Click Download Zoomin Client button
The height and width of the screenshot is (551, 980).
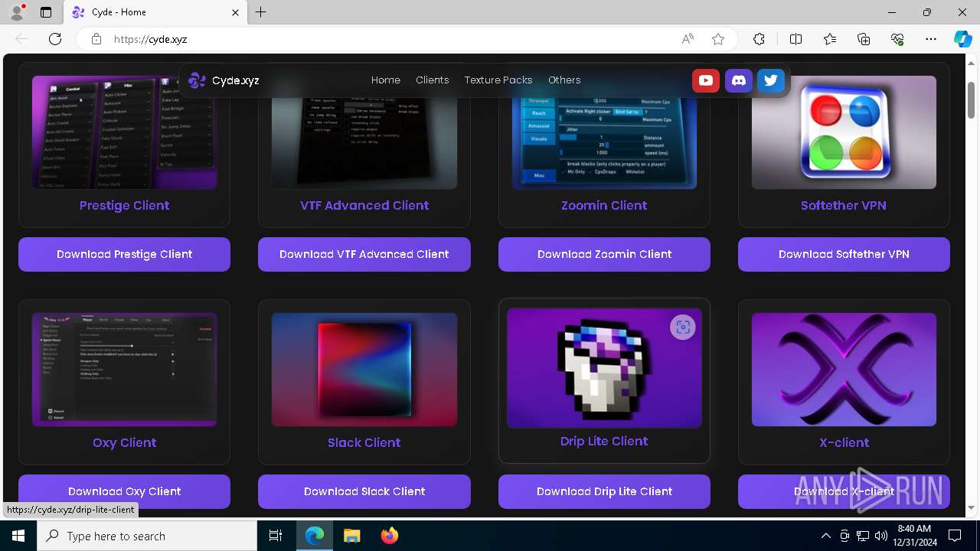tap(604, 254)
